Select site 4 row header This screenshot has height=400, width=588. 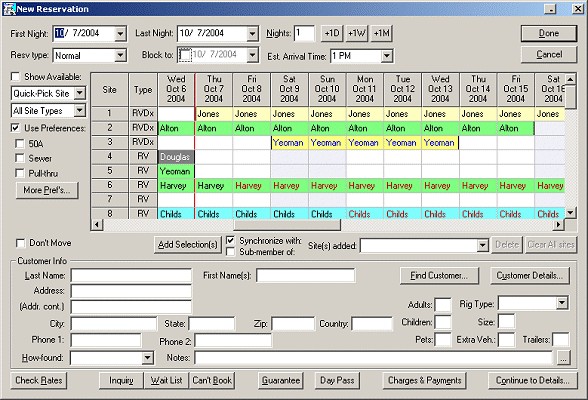[110, 156]
